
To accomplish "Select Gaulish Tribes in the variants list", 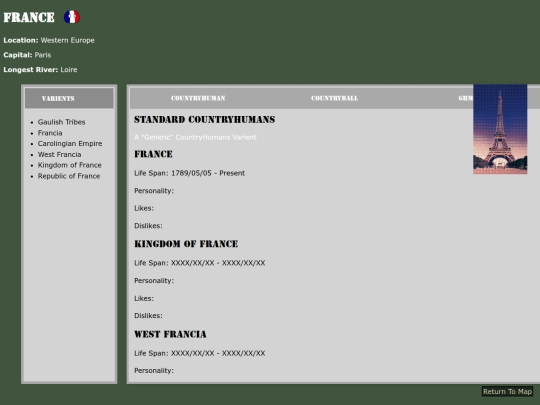I will [61, 122].
